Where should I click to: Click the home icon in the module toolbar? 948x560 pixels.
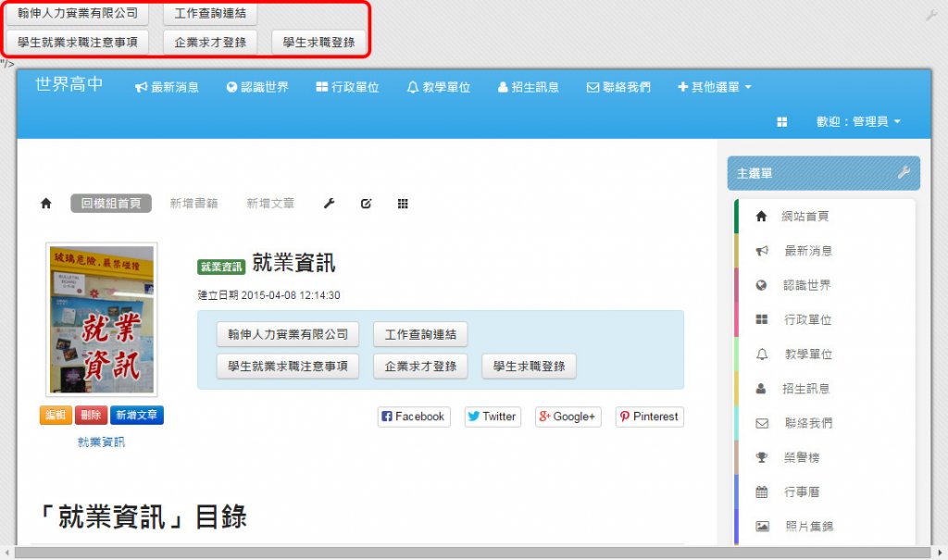[46, 204]
